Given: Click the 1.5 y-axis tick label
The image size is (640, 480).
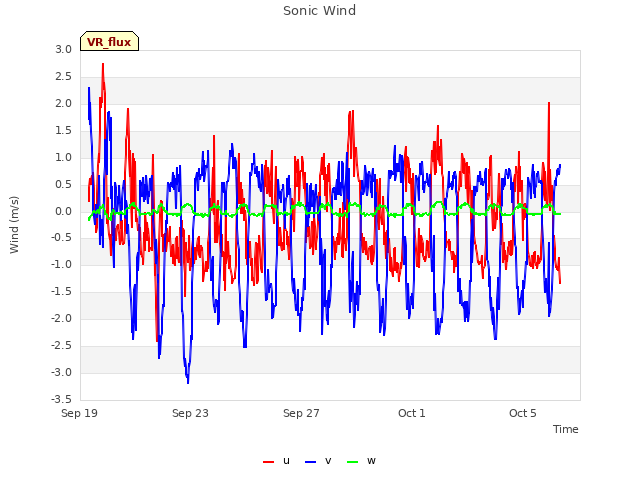Looking at the screenshot, I should (64, 131).
